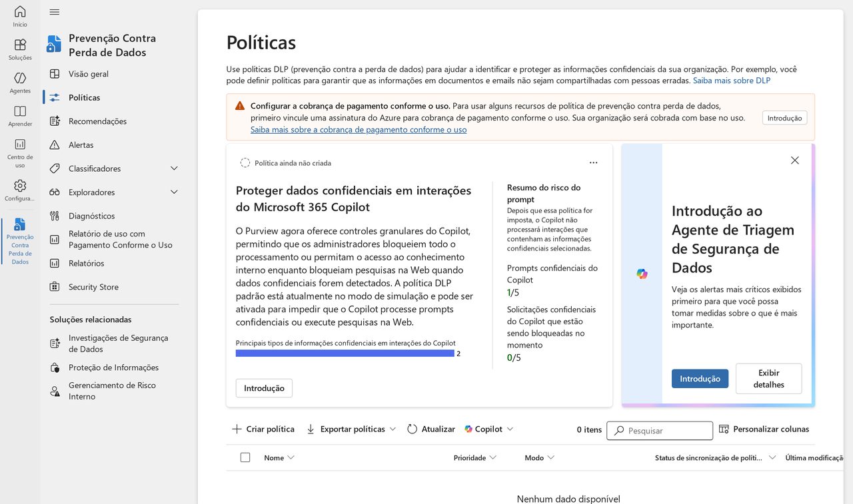Click the magnifier icon in the search box
The width and height of the screenshot is (853, 504).
tap(619, 431)
